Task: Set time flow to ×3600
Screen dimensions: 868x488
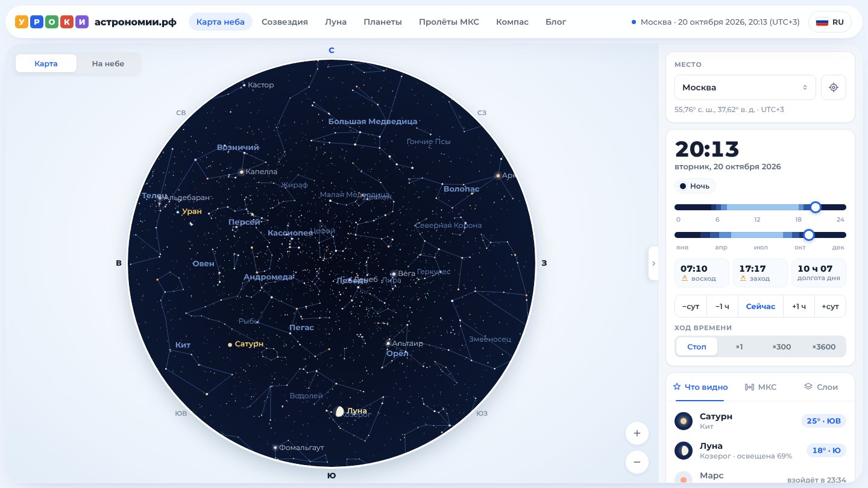Action: pyautogui.click(x=823, y=346)
